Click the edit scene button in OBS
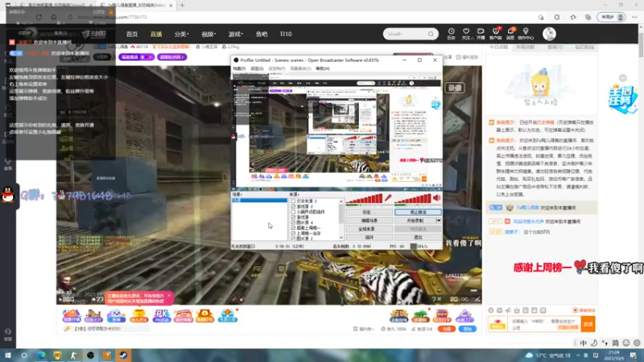 point(369,220)
